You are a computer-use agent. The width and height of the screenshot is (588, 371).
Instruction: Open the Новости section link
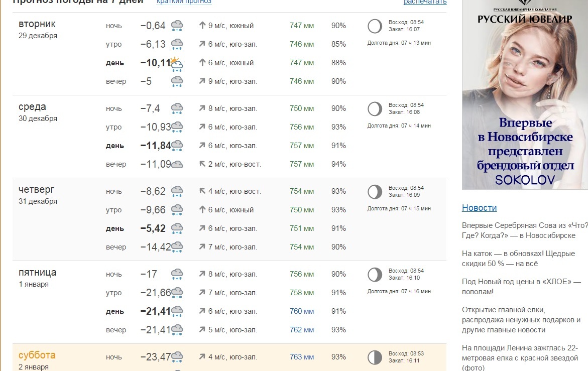(x=479, y=208)
